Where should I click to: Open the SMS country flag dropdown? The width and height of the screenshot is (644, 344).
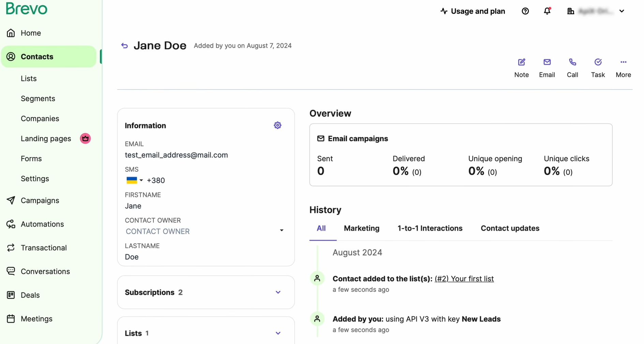pos(135,180)
